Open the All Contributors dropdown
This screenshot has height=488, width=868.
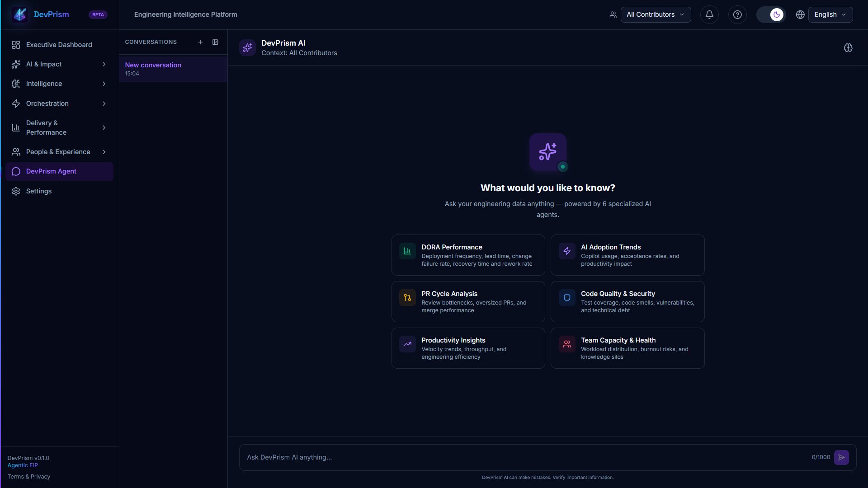tap(656, 14)
